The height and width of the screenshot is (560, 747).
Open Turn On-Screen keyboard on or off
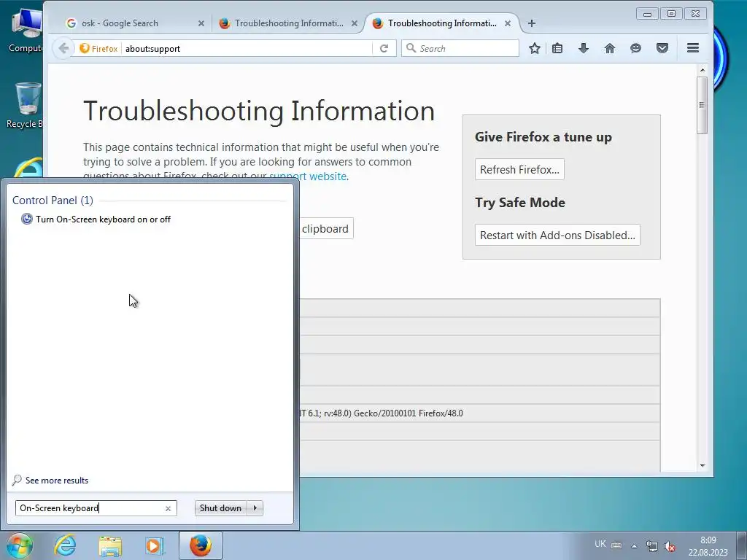click(x=103, y=219)
